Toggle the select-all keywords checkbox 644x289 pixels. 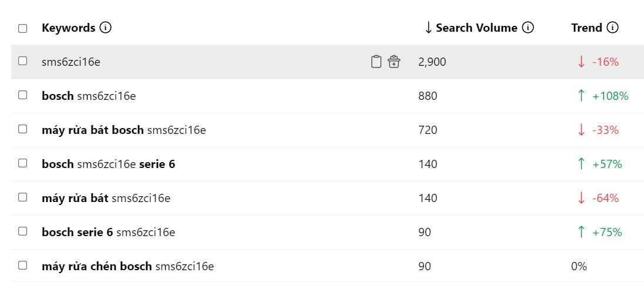click(22, 28)
